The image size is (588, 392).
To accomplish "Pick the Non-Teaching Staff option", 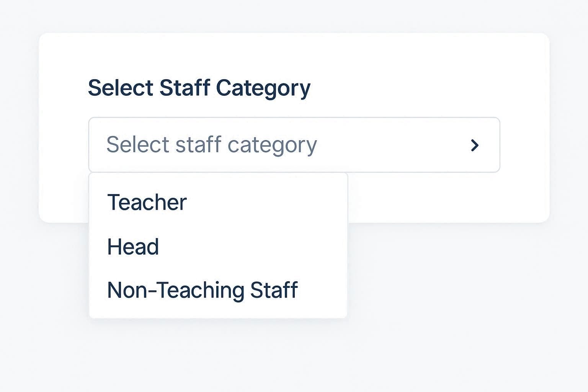I will [x=202, y=290].
